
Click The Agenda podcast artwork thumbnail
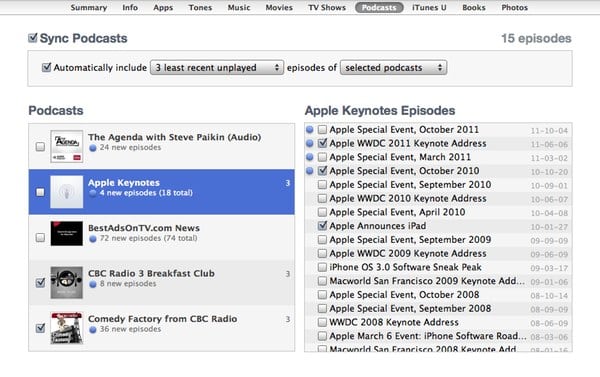click(67, 146)
